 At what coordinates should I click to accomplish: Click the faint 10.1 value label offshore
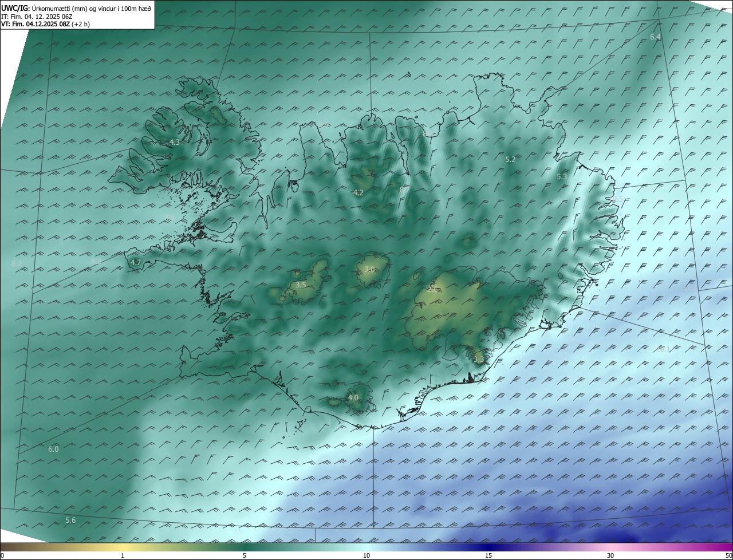[663, 349]
